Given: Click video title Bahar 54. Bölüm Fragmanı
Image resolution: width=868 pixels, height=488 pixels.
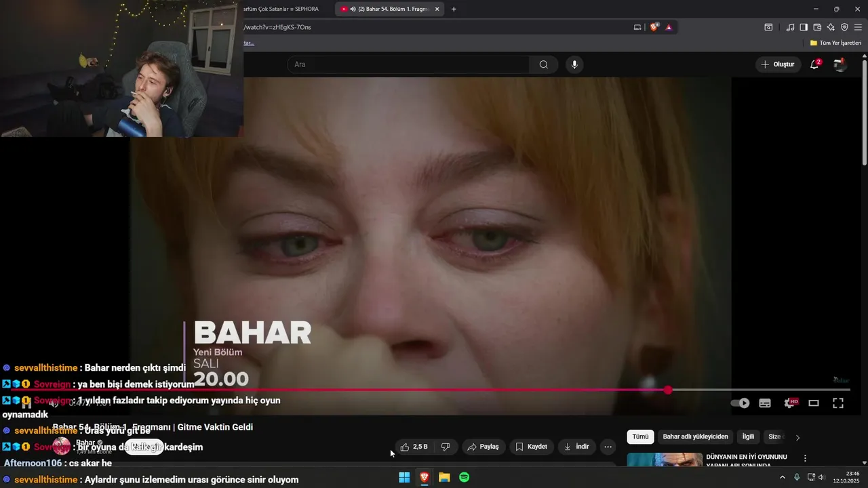Looking at the screenshot, I should [153, 427].
